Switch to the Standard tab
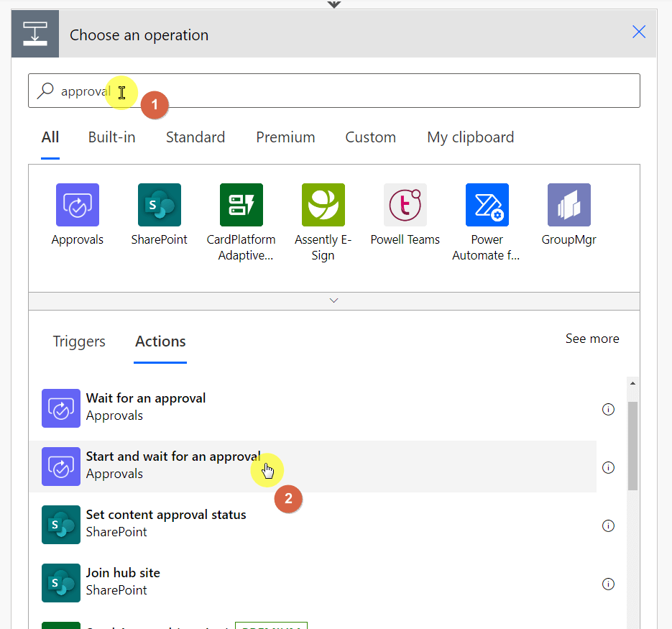Screen dimensions: 672x629 click(x=195, y=137)
